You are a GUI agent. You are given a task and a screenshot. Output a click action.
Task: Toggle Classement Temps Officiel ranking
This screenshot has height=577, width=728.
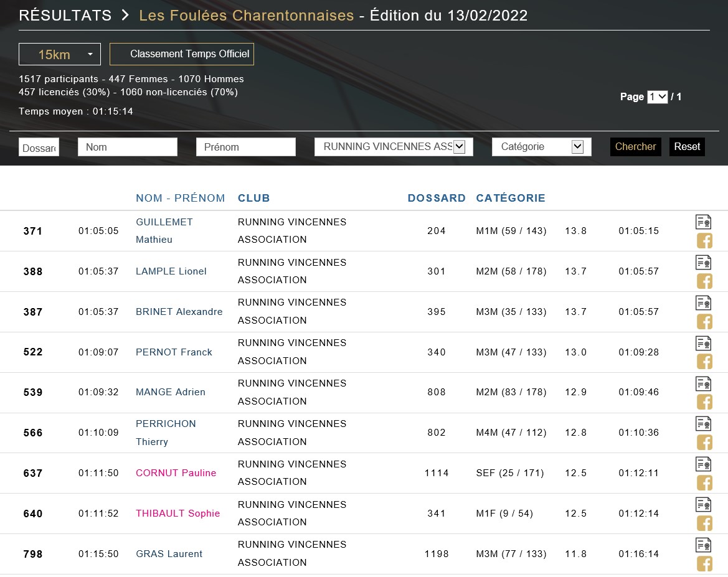[x=182, y=54]
